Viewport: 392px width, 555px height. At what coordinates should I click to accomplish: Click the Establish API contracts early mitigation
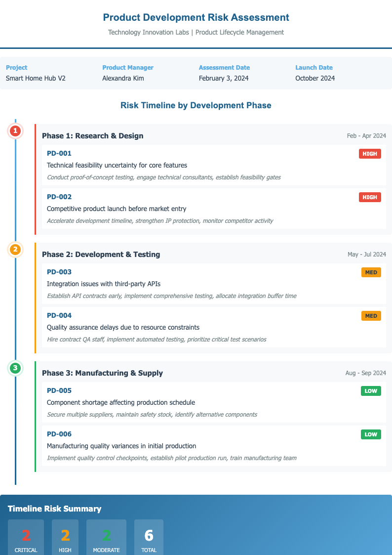tap(172, 296)
